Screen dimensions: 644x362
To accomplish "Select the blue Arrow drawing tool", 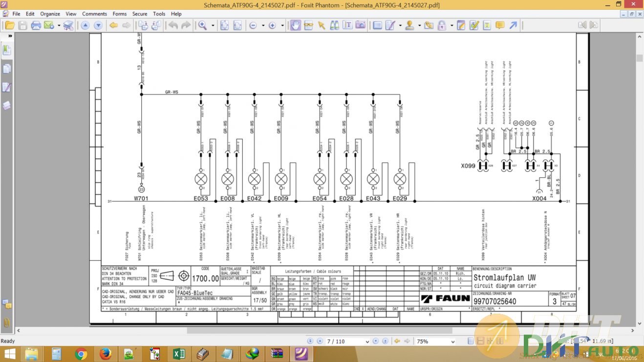I will click(513, 25).
